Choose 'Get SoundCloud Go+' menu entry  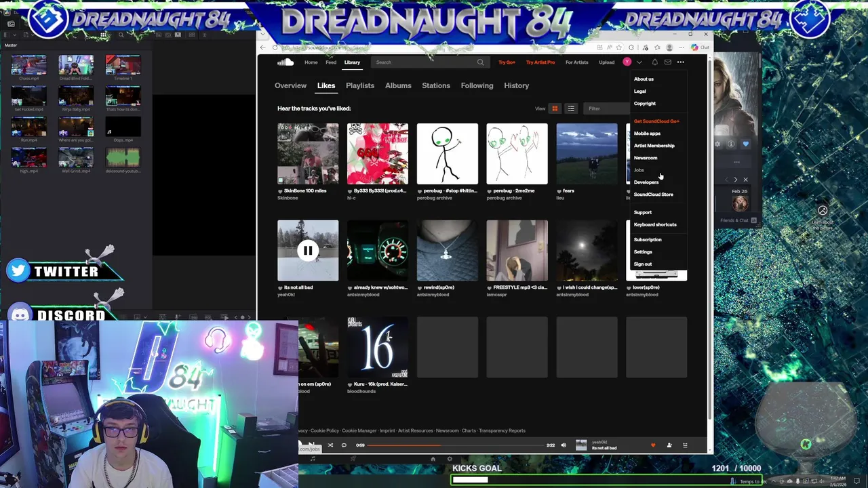[x=656, y=121]
